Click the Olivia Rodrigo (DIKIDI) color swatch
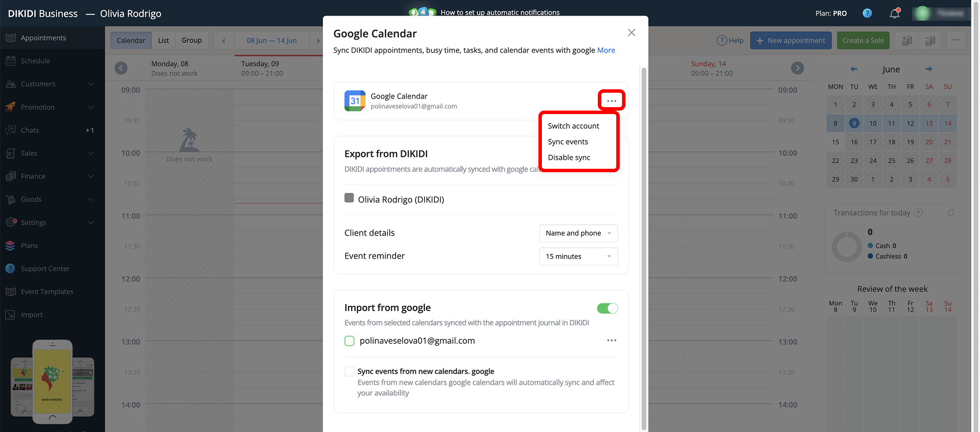Viewport: 980px width, 432px height. (349, 198)
